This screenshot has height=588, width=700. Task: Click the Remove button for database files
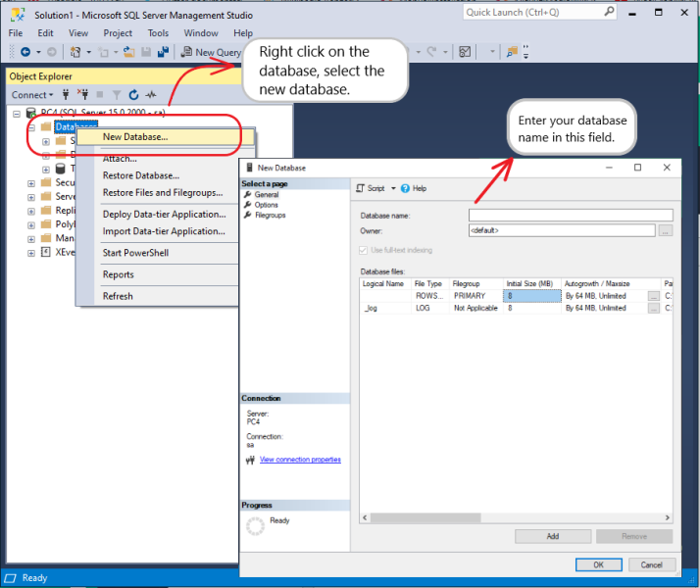[x=634, y=536]
